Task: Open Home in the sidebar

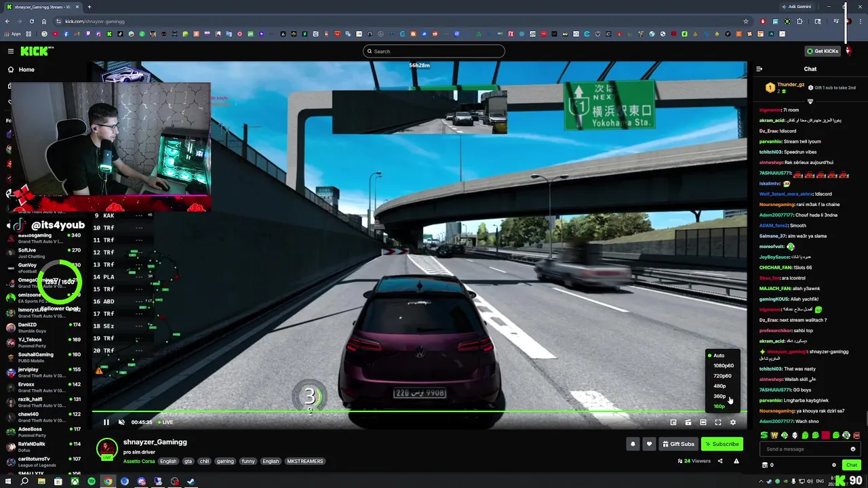Action: [26, 69]
